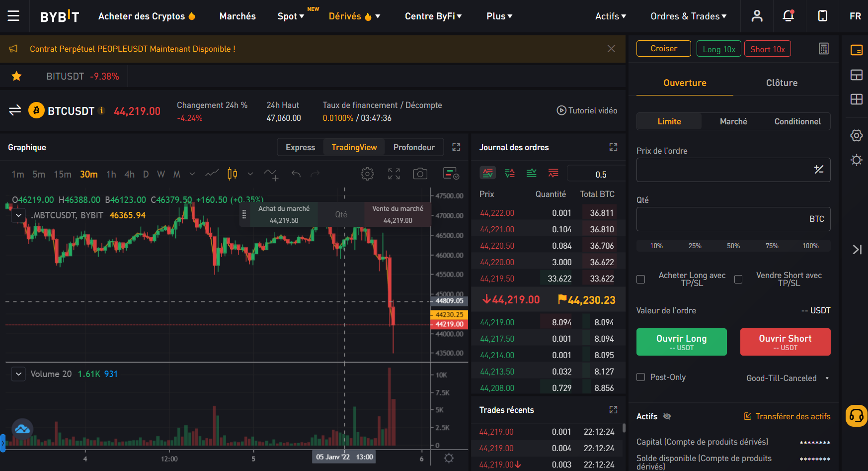Screen dimensions: 868x471
Task: Open the indicators comparison icon
Action: point(271,174)
